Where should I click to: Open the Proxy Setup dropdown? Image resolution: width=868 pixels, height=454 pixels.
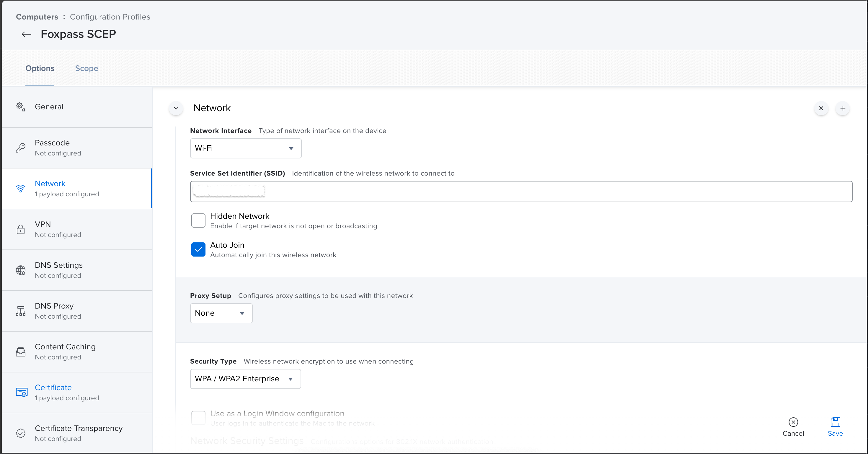click(x=221, y=313)
